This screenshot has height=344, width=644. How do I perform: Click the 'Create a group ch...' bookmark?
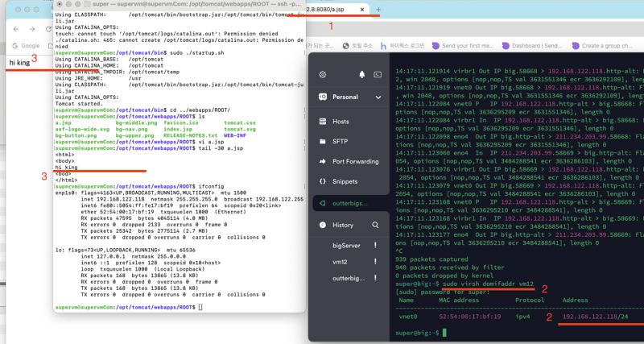click(602, 46)
